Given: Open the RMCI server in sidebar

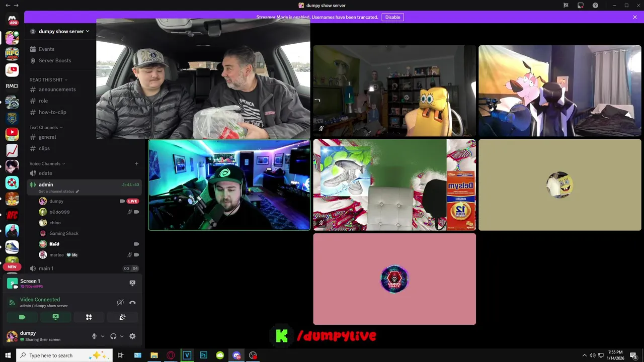Looking at the screenshot, I should tap(12, 86).
